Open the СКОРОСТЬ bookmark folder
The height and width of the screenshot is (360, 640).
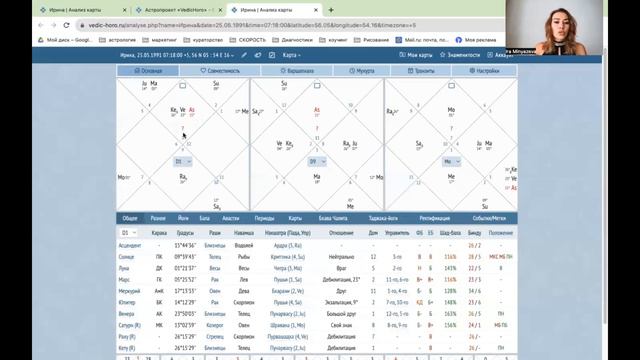point(248,40)
